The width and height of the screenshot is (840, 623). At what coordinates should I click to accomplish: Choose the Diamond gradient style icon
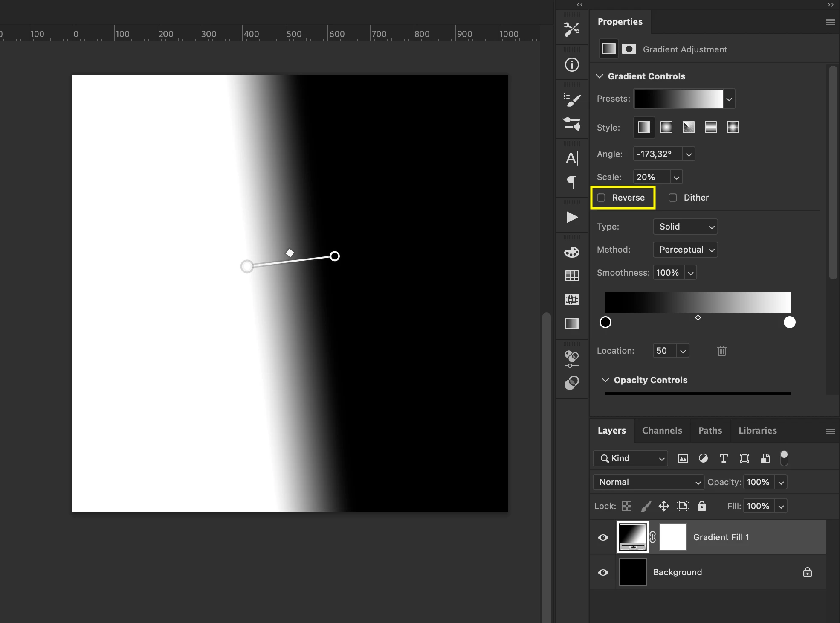(733, 127)
